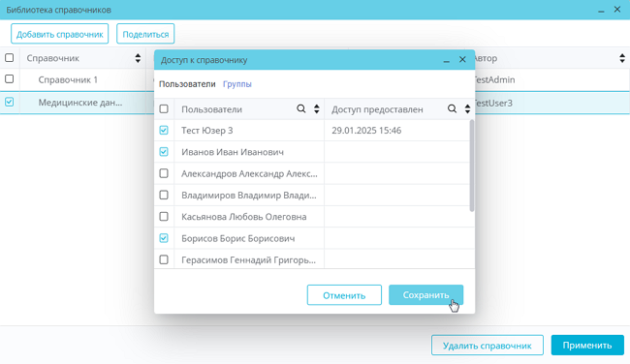Open search in Доступ предоставлен column header

tap(452, 108)
